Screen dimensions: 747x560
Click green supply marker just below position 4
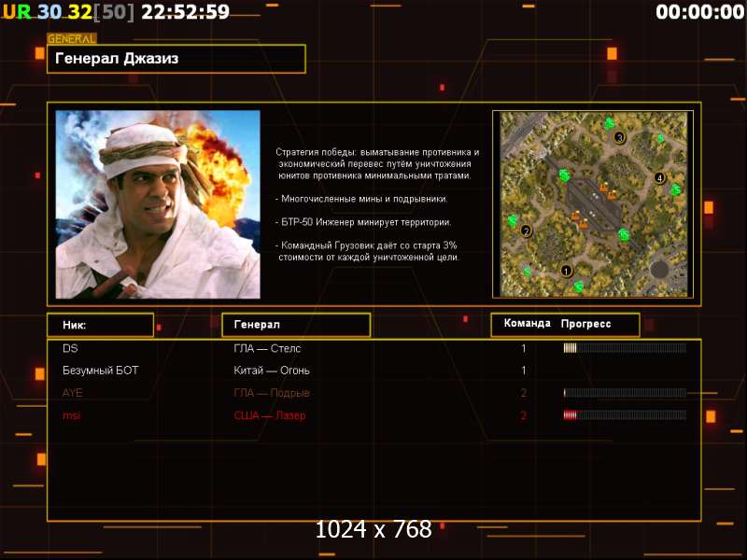coord(675,190)
